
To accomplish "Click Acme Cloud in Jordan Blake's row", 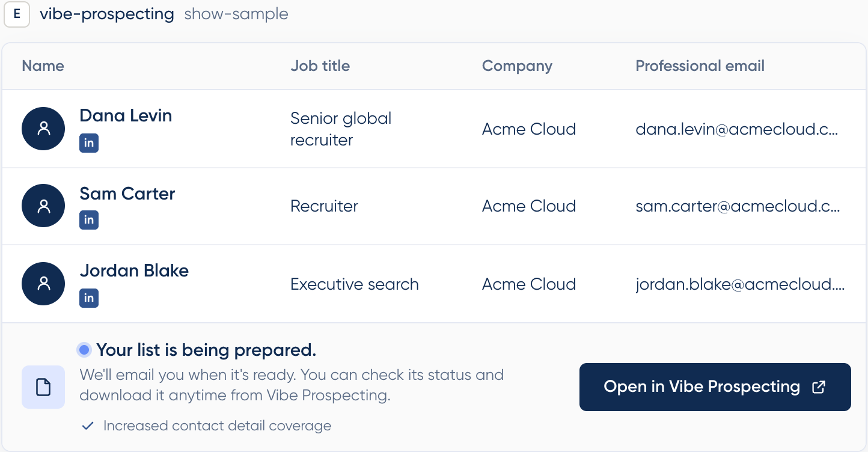I will point(529,284).
